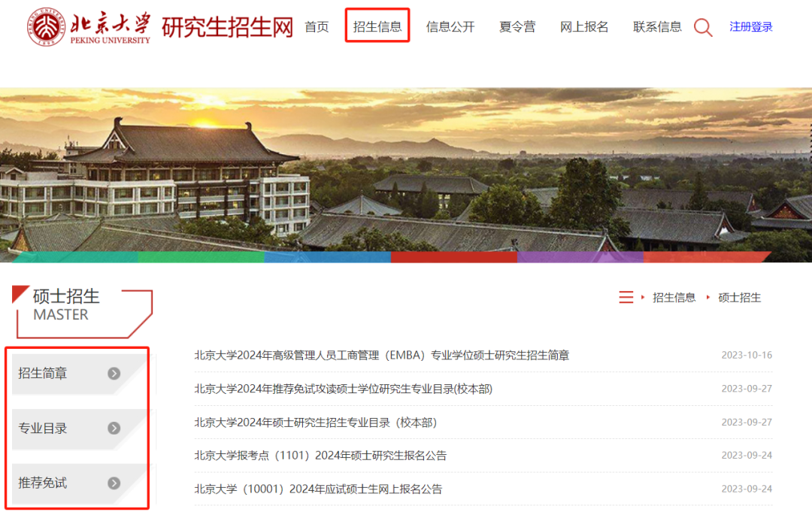Open the EMBA 招生简章 announcement link
The width and height of the screenshot is (812, 515).
click(x=382, y=355)
